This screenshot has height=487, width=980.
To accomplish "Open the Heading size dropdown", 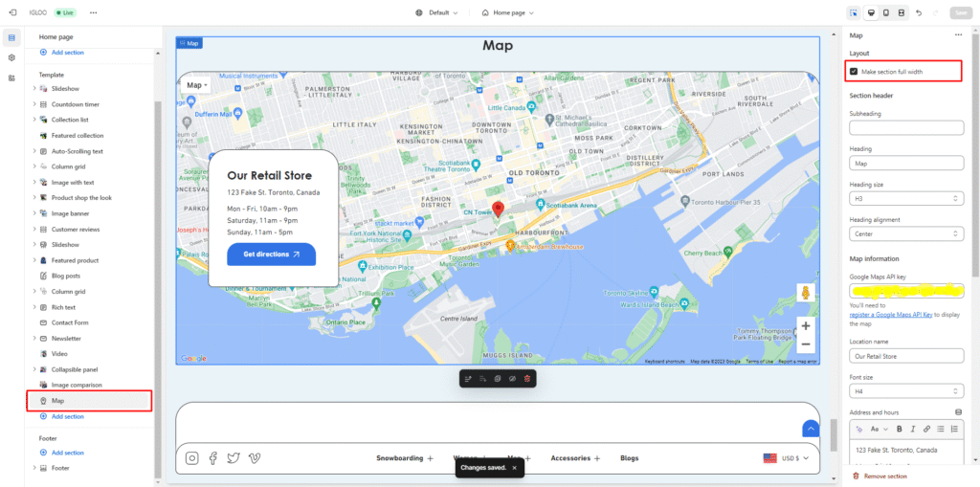I will point(905,199).
